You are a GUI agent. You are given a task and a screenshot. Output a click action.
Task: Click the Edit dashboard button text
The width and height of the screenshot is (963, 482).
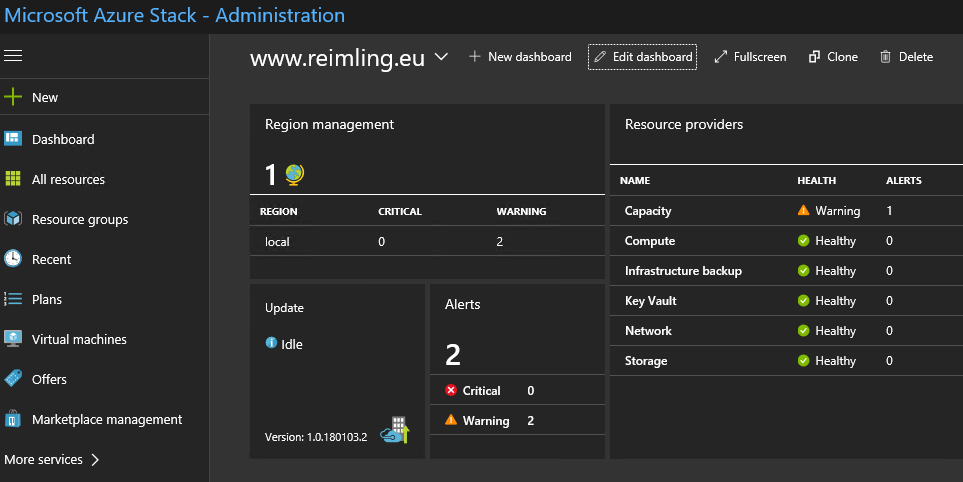(652, 56)
